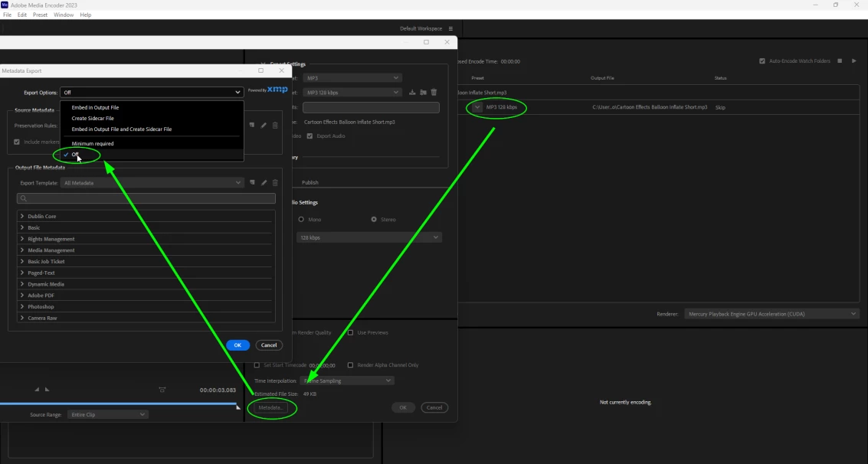Expand the Camera Raw metadata group
This screenshot has width=868, height=464.
point(22,318)
